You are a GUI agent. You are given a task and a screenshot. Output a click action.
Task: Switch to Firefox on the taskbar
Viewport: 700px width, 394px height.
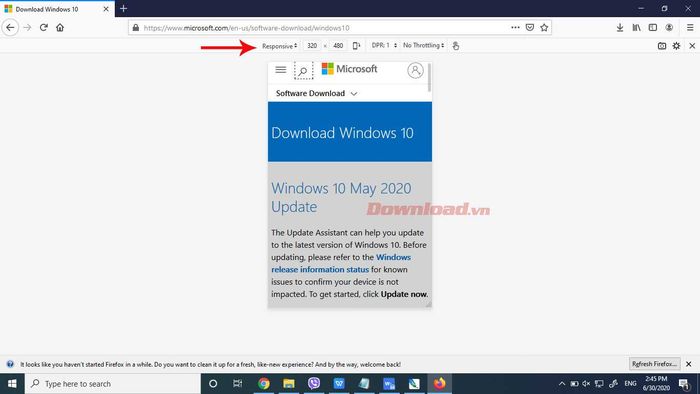[x=440, y=384]
